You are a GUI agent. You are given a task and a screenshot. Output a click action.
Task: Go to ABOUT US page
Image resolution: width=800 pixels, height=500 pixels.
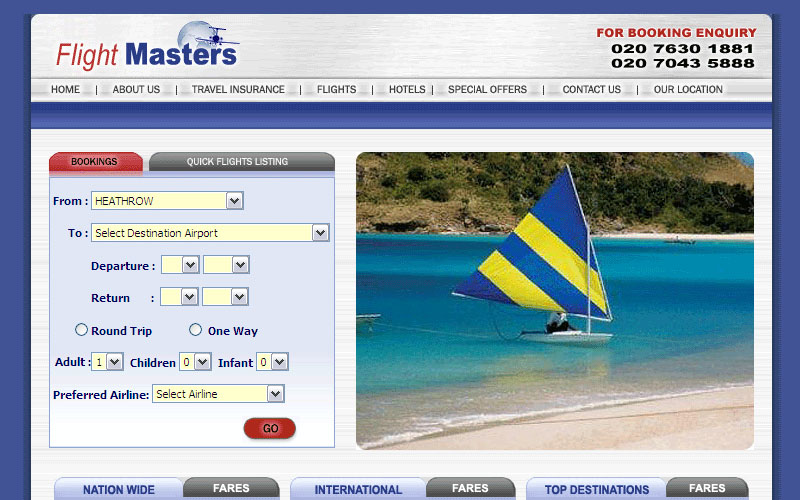(136, 89)
